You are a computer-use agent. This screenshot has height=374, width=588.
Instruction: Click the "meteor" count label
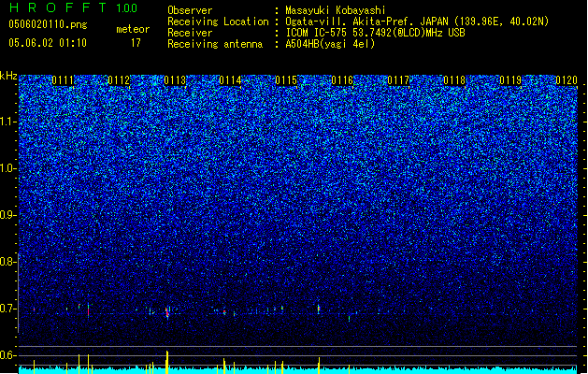pyautogui.click(x=133, y=29)
